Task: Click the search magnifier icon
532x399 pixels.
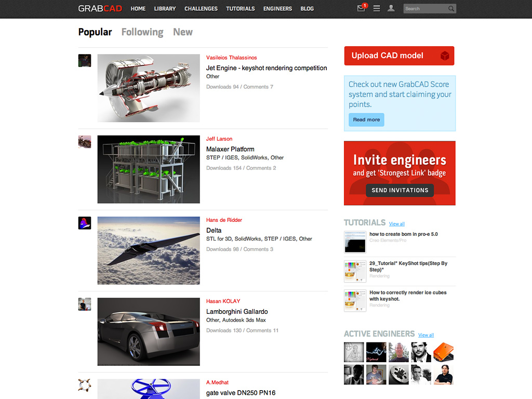Action: 451,9
